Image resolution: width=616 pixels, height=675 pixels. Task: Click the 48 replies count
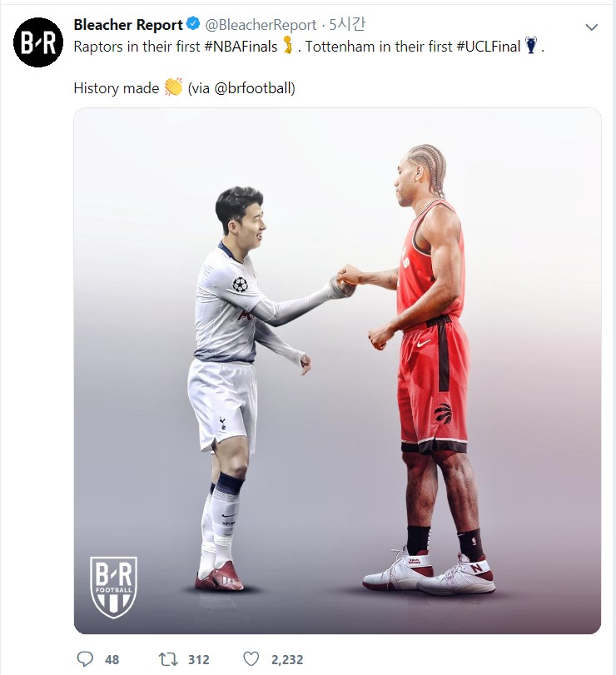click(x=112, y=659)
